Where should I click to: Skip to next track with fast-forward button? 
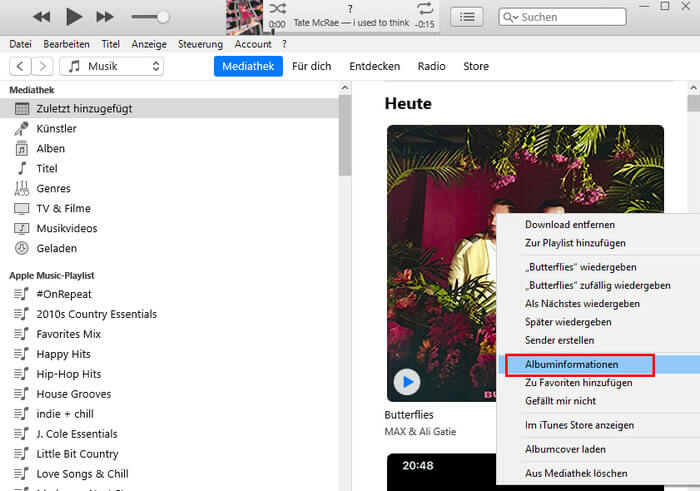tap(105, 17)
